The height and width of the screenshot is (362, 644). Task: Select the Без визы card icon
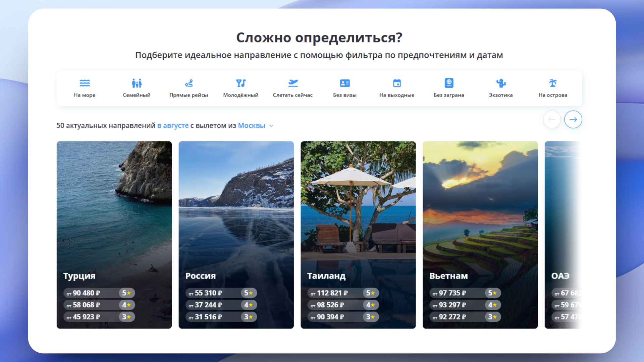click(x=345, y=83)
